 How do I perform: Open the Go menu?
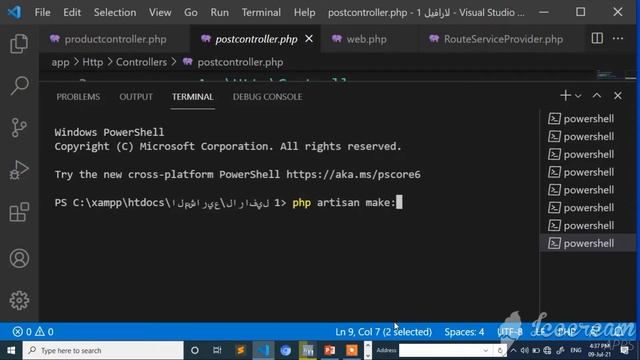(x=191, y=12)
